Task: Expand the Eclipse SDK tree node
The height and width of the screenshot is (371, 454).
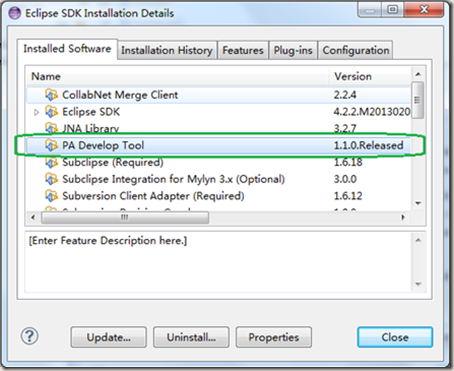Action: [x=36, y=112]
